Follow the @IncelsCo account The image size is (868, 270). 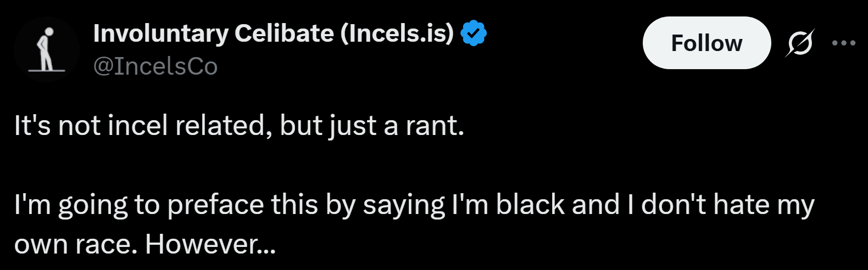pos(706,43)
